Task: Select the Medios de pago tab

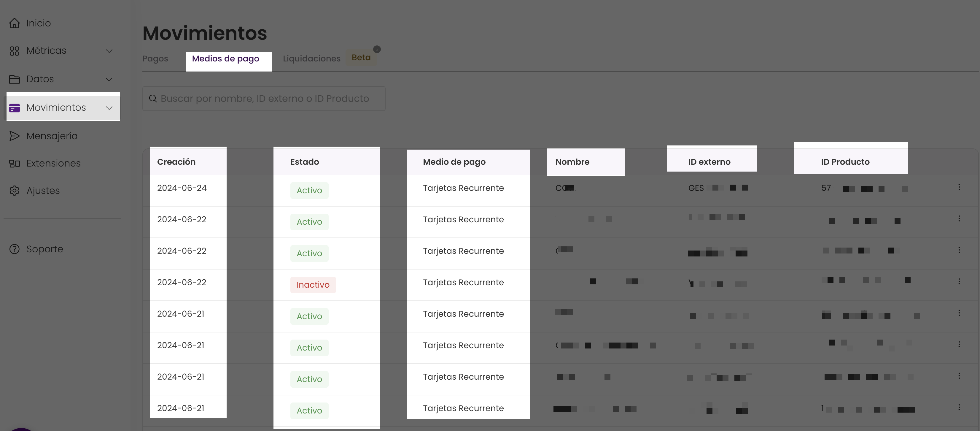Action: 226,59
